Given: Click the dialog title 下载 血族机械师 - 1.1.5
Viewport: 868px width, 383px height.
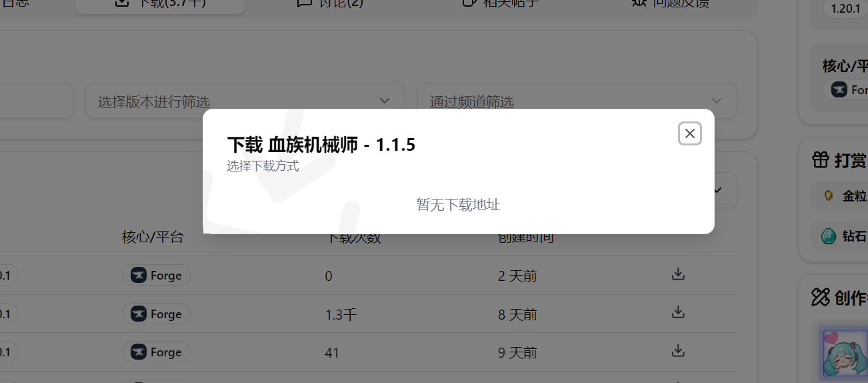Looking at the screenshot, I should 321,144.
